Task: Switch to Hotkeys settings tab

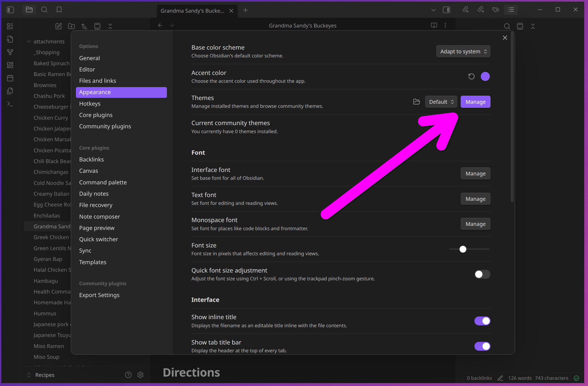Action: (90, 104)
